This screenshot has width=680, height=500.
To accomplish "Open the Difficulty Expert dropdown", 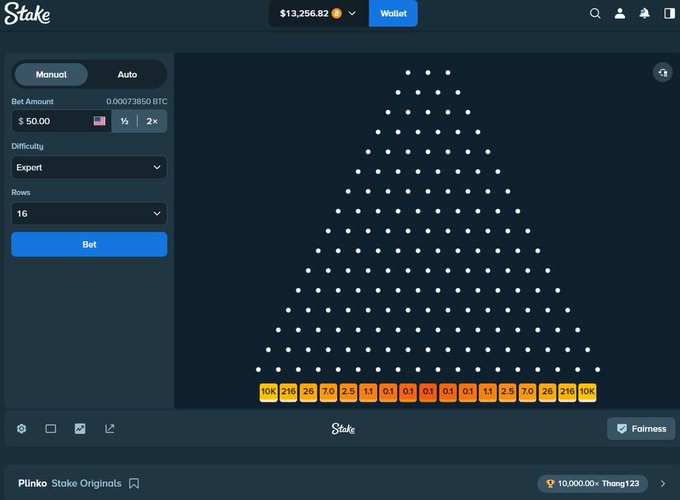I will coord(89,167).
